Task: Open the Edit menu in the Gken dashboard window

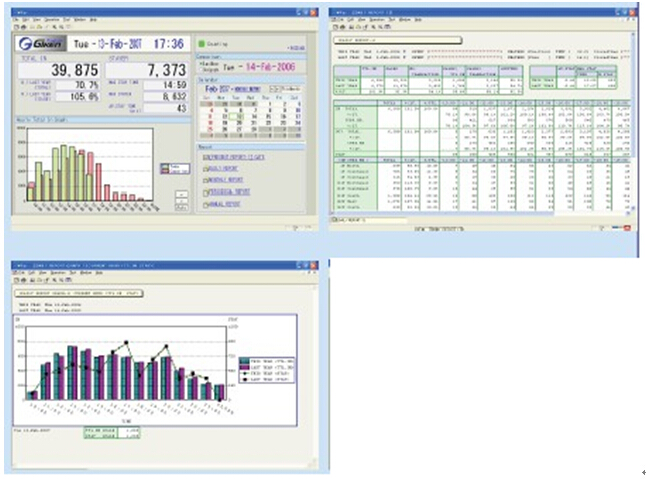Action: (26, 19)
